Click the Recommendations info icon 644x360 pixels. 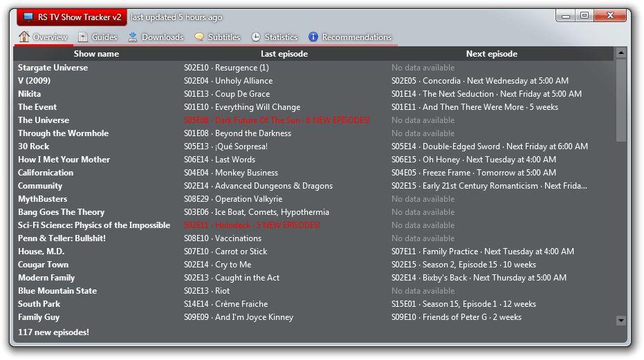(313, 37)
